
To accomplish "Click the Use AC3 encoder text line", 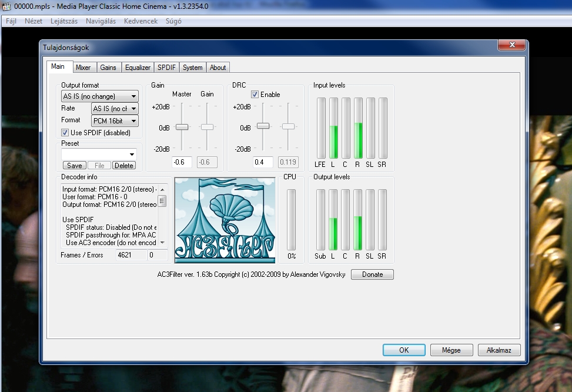I will coord(111,243).
